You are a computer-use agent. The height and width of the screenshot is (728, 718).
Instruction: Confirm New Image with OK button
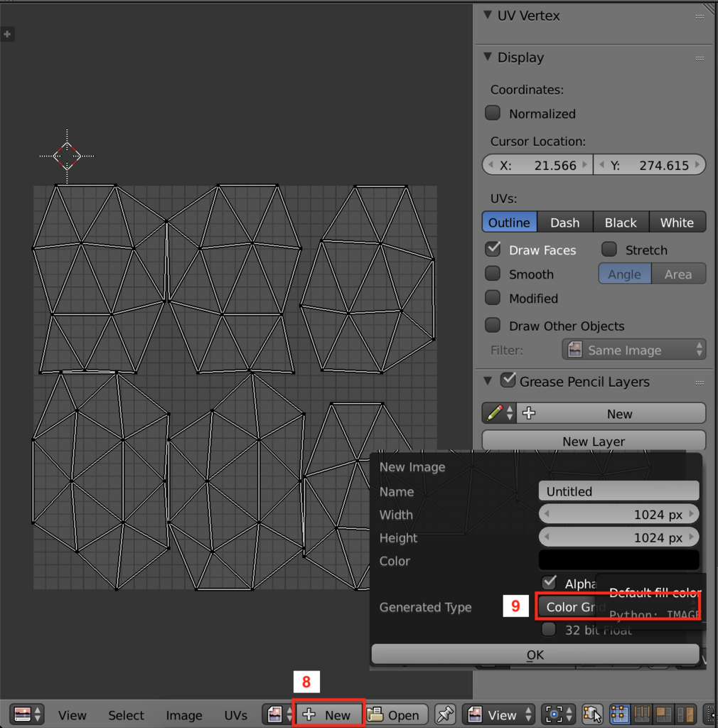coord(535,654)
